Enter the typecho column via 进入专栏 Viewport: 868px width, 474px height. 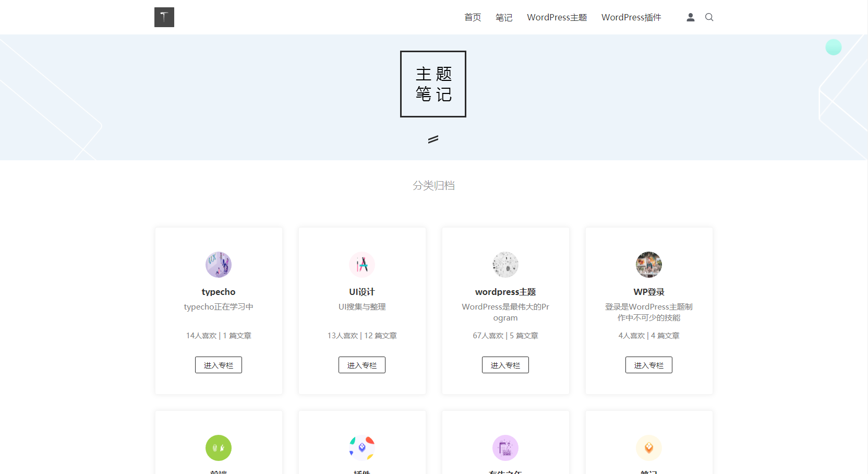219,364
